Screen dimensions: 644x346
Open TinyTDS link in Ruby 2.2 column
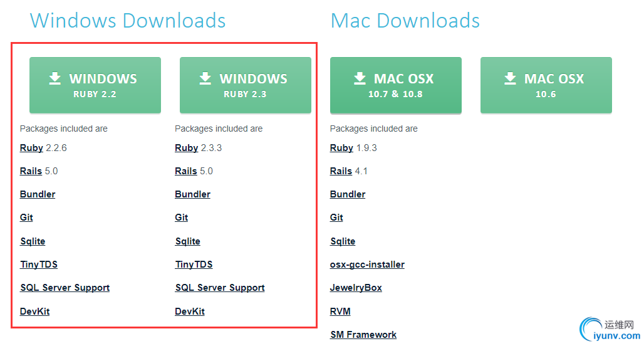pyautogui.click(x=39, y=265)
